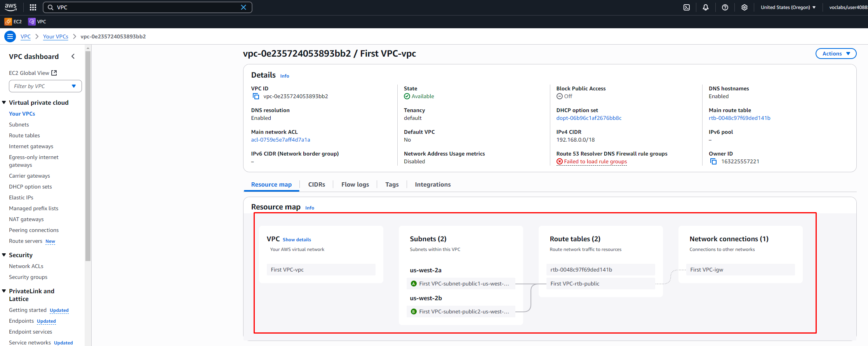Open Managed prefix lists in sidebar

[34, 208]
